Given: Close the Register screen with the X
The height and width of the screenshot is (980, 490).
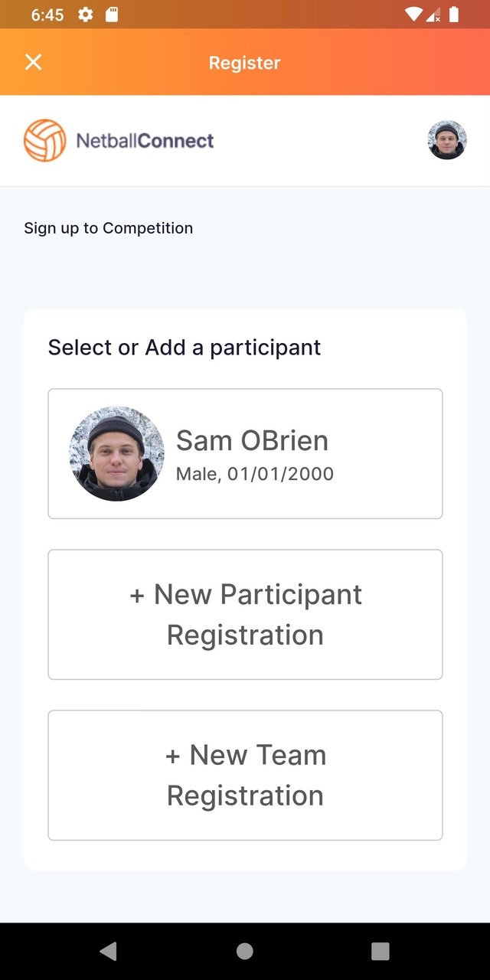Looking at the screenshot, I should pos(34,63).
